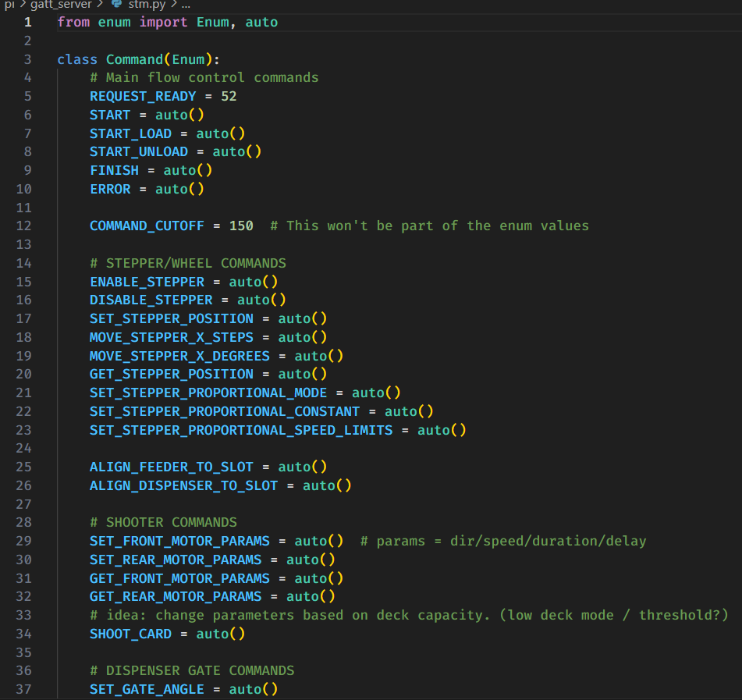Click the value 150 of COMMAND_CUTOFF

pos(241,226)
